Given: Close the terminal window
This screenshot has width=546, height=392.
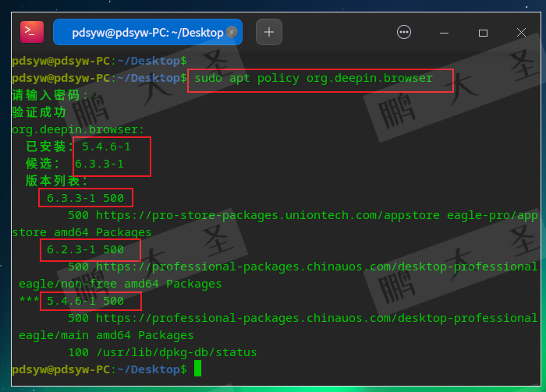Looking at the screenshot, I should coord(521,33).
